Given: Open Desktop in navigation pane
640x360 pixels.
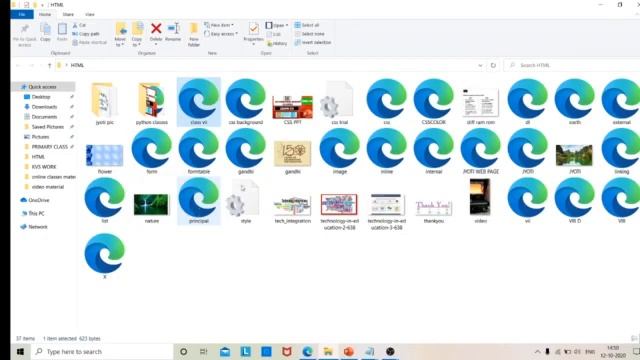Looking at the screenshot, I should point(41,97).
